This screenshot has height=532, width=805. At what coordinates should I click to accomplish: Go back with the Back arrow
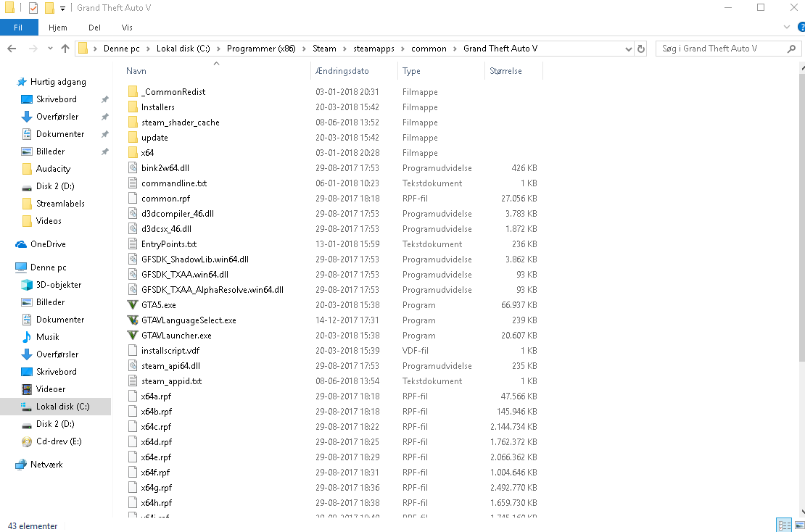(x=12, y=49)
